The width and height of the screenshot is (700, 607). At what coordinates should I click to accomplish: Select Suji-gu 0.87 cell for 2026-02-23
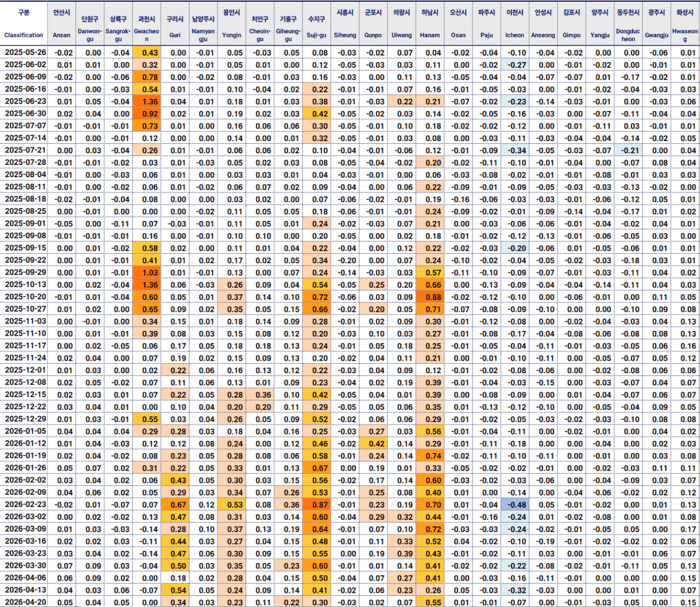[x=316, y=505]
